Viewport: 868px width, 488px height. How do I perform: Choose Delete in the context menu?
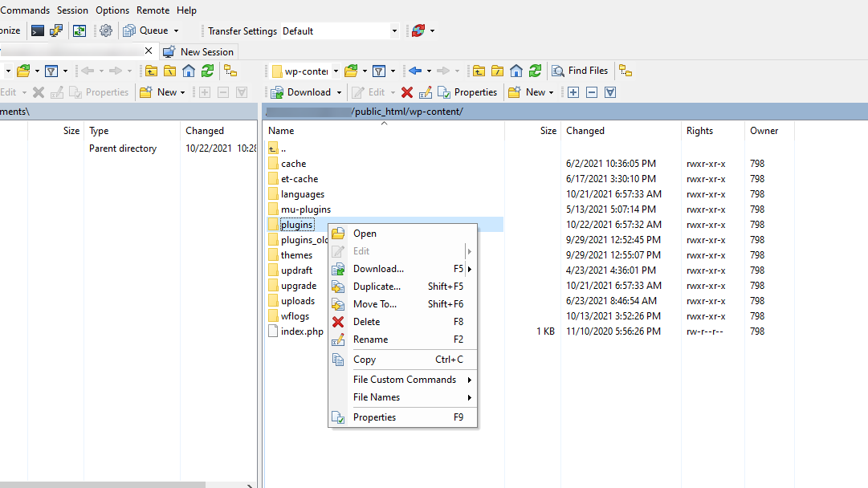(402, 322)
